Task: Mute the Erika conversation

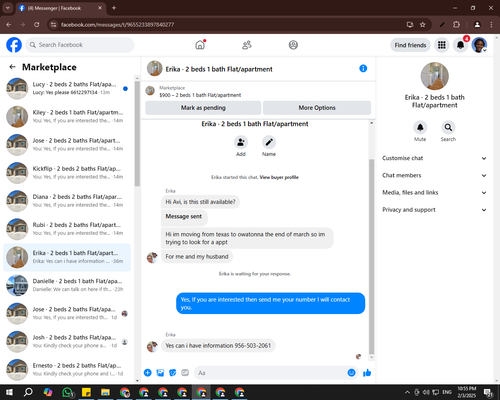Action: point(420,127)
